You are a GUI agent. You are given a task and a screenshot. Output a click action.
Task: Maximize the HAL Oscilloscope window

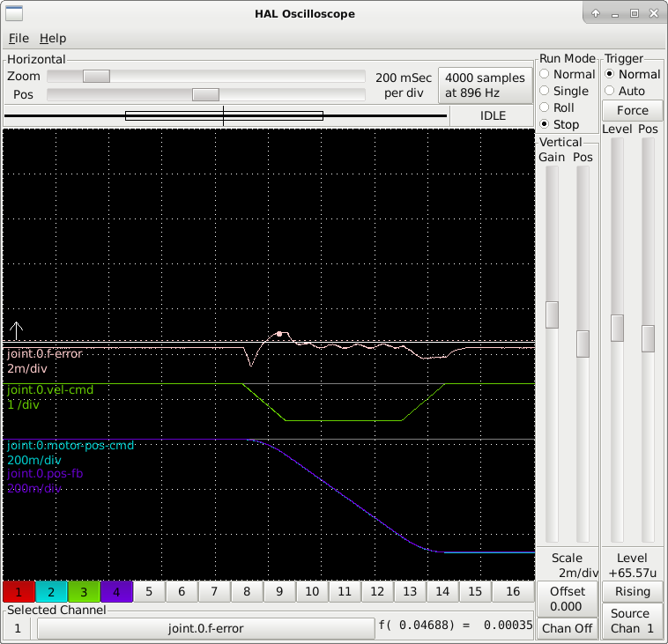coord(635,13)
